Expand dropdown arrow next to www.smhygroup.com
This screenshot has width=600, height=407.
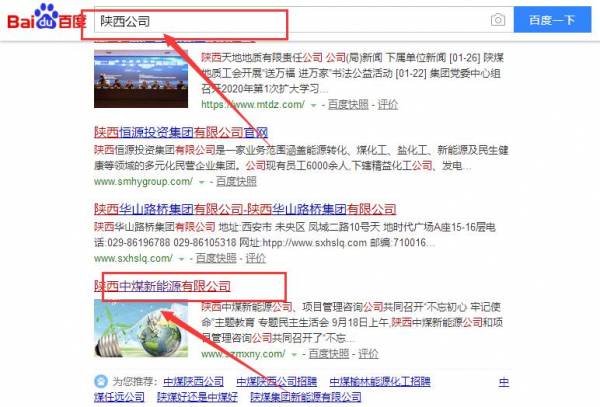tap(201, 182)
